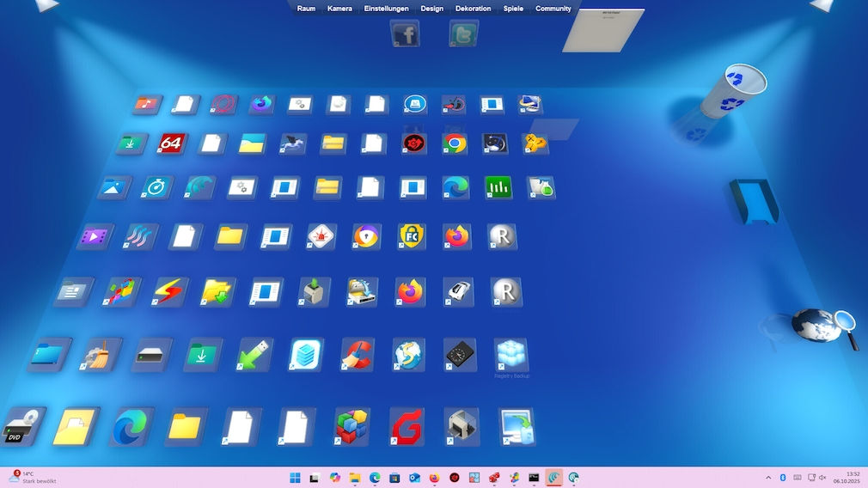The image size is (868, 488).
Task: Click the muted volume tray icon
Action: pos(822,478)
